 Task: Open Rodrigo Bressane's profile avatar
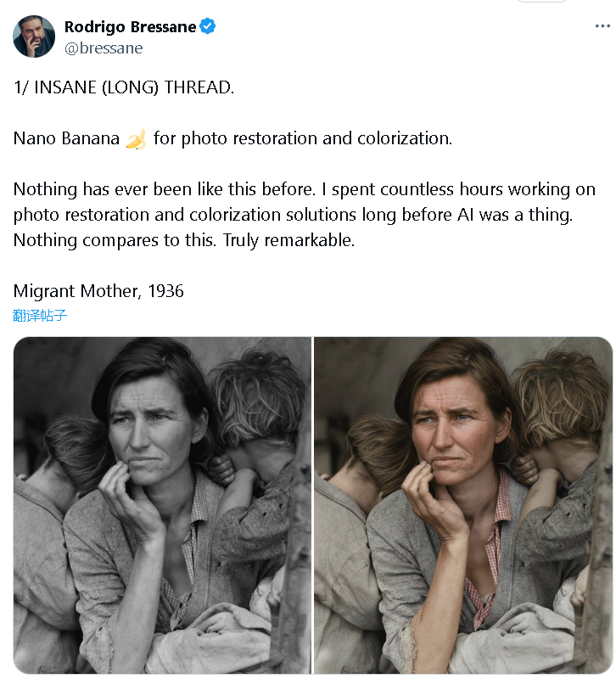34,36
